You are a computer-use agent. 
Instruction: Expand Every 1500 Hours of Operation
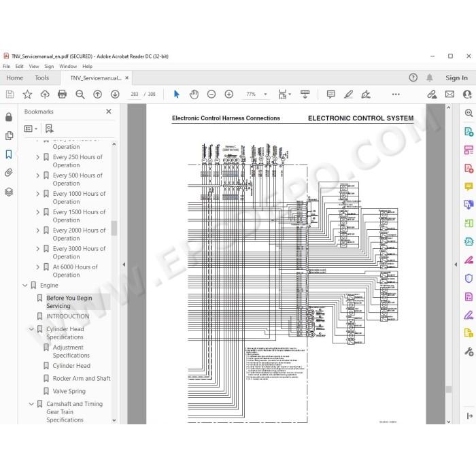(37, 212)
